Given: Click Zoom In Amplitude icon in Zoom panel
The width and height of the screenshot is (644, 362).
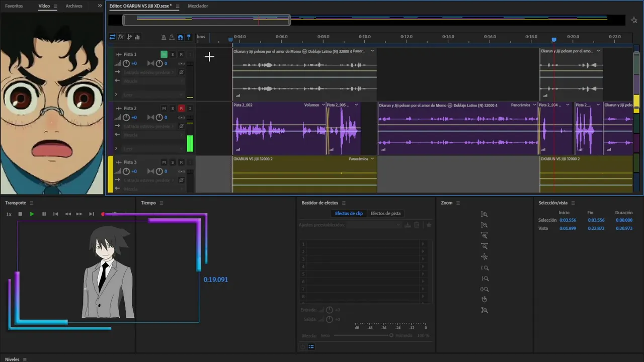Looking at the screenshot, I should (x=485, y=214).
